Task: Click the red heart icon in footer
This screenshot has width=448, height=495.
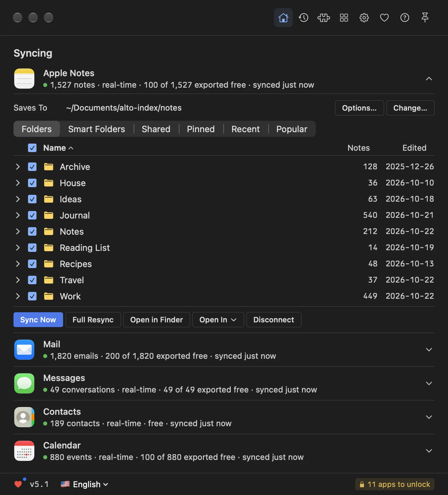Action: click(18, 484)
